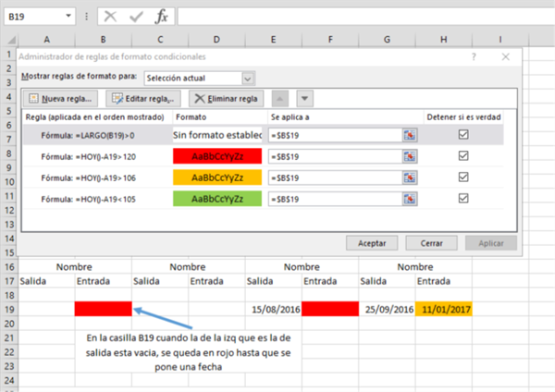The image size is (555, 392).
Task: Toggle stop-if-true checkbox for HOY()-A19<105 rule
Action: click(x=463, y=199)
